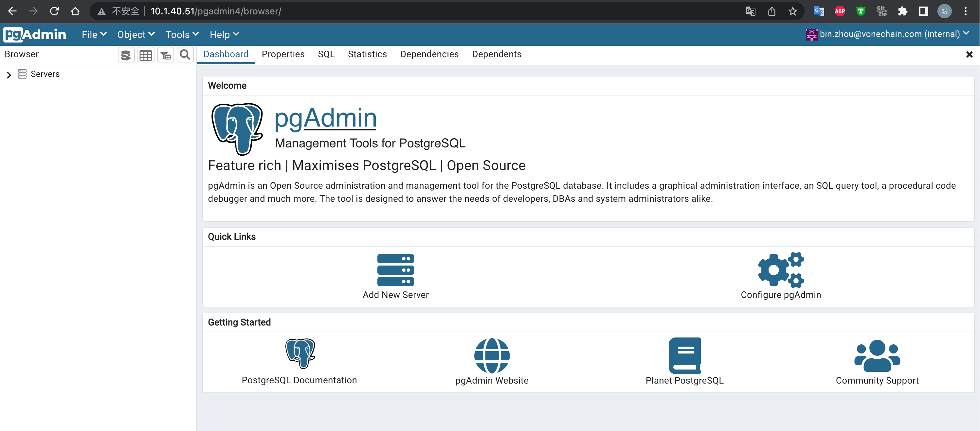The width and height of the screenshot is (980, 431).
Task: Open the File menu dropdown
Action: tap(94, 35)
